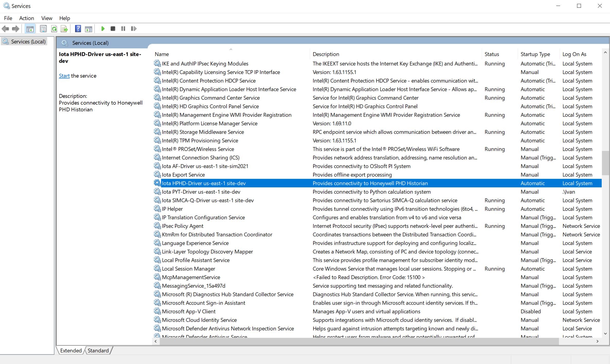
Task: Select IP Translation Configuration Service row
Action: coord(377,217)
